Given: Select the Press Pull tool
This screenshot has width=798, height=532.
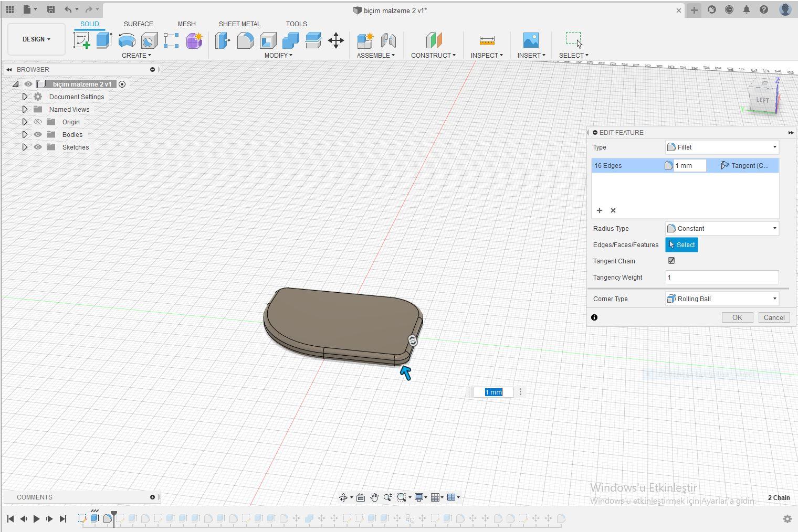Looking at the screenshot, I should pyautogui.click(x=223, y=40).
